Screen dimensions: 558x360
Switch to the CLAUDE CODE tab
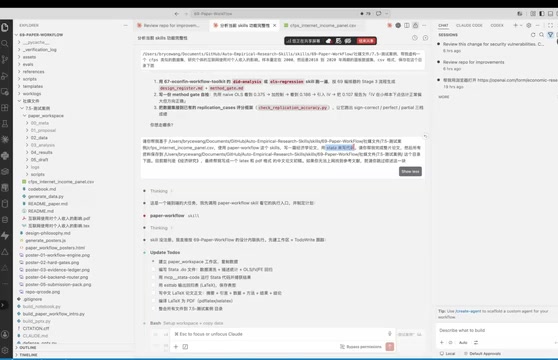click(x=469, y=25)
